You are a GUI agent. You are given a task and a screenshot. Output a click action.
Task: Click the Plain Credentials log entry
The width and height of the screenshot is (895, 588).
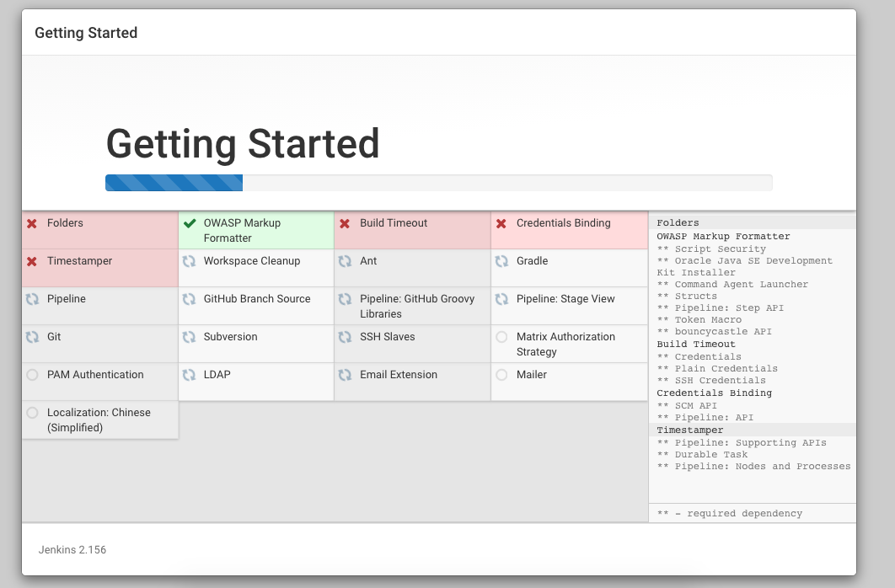coord(717,368)
